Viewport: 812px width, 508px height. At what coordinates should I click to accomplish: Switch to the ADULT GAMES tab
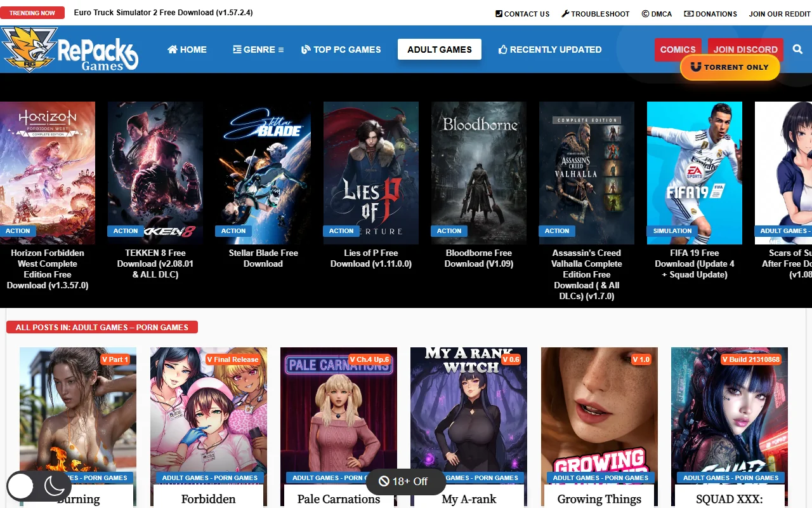440,49
